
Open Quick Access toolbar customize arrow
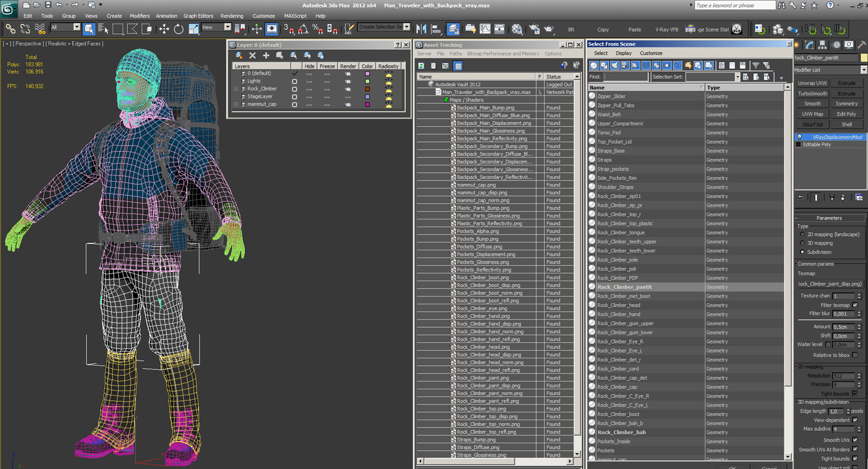[x=101, y=5]
